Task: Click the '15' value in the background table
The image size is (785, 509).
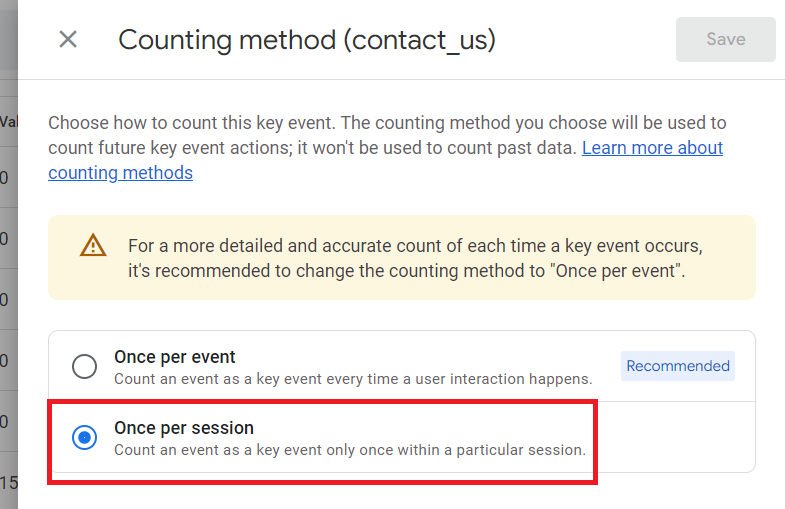Action: coord(9,483)
